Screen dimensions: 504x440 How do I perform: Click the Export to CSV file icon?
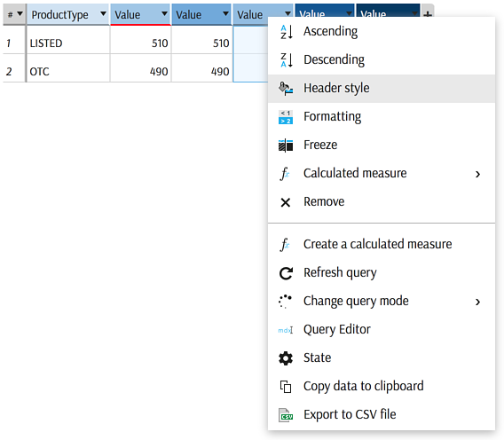tap(286, 415)
